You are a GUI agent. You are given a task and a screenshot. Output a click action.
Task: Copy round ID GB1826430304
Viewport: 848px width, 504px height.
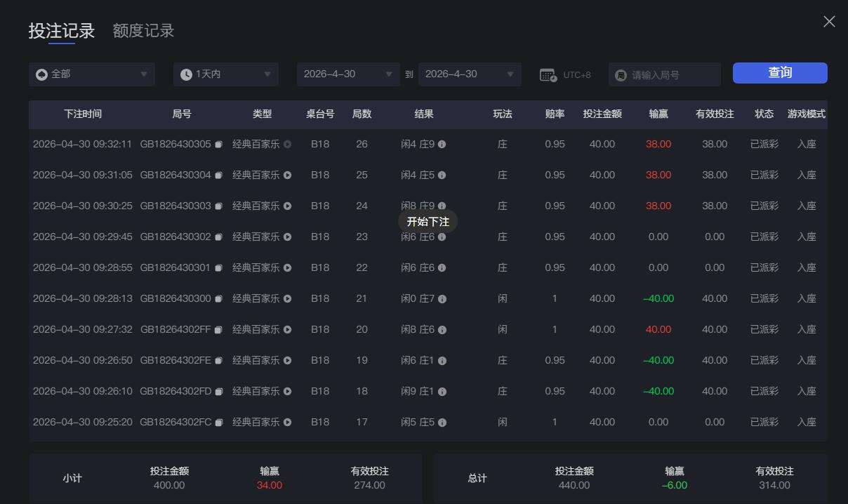[x=218, y=175]
